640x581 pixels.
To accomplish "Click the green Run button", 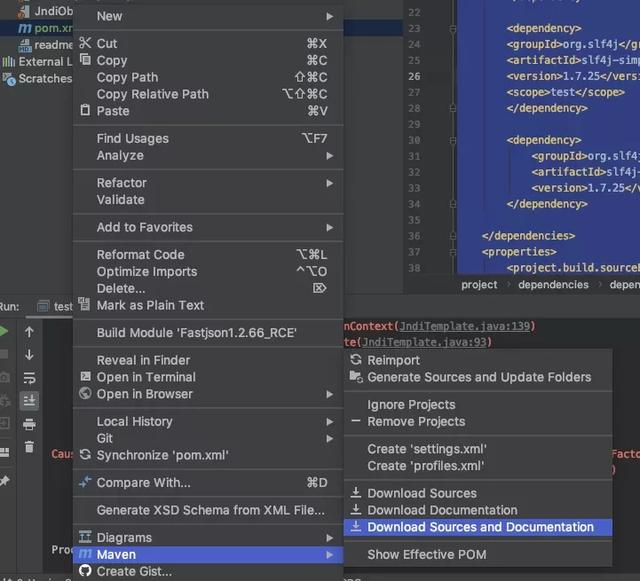I will [x=5, y=331].
